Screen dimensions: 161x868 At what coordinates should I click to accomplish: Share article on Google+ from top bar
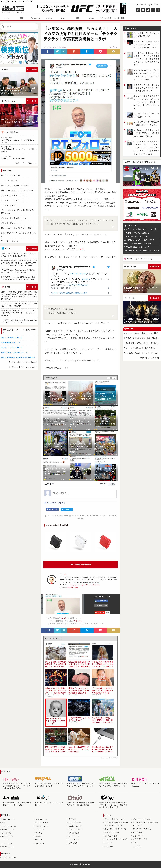click(x=74, y=52)
